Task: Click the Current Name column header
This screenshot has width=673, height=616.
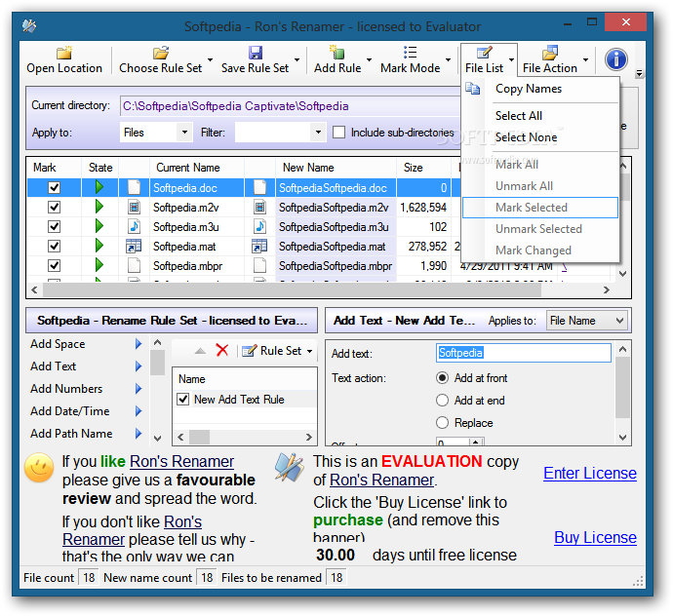Action: (x=197, y=168)
